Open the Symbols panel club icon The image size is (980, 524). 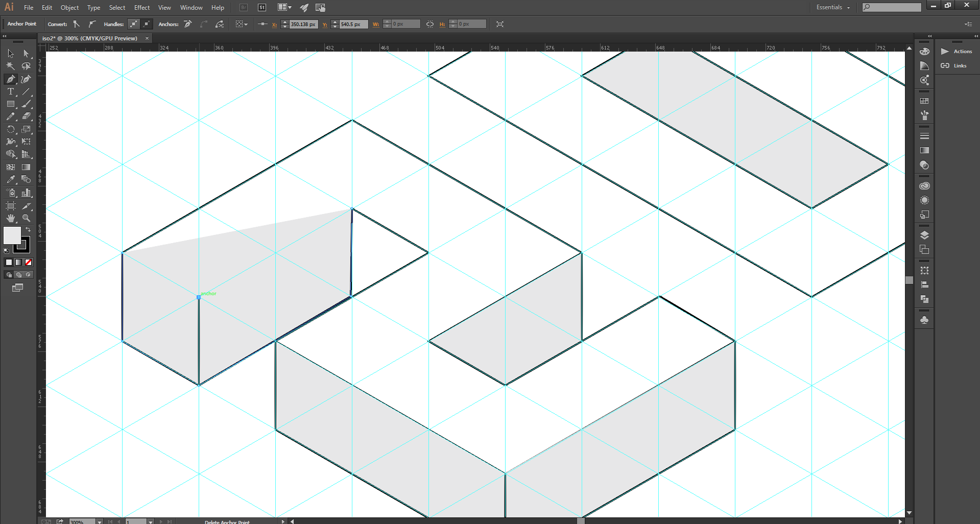(x=924, y=320)
